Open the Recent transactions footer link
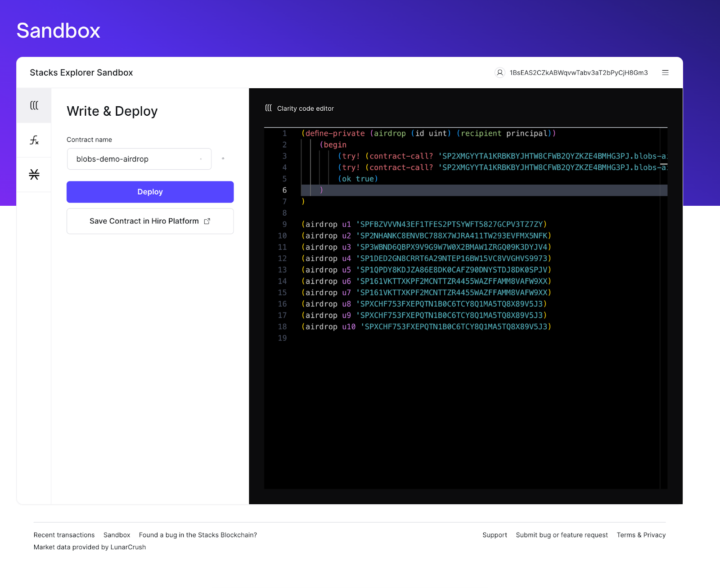 (x=64, y=535)
